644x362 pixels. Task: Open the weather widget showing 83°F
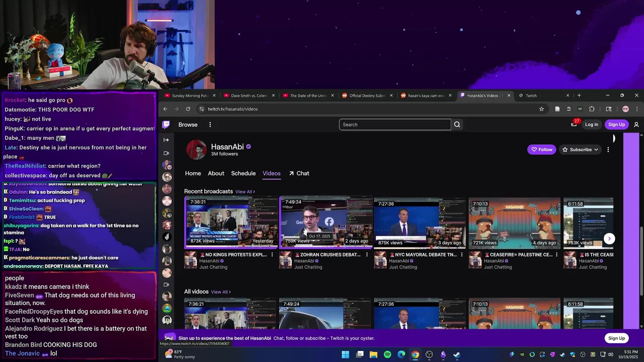[180, 354]
